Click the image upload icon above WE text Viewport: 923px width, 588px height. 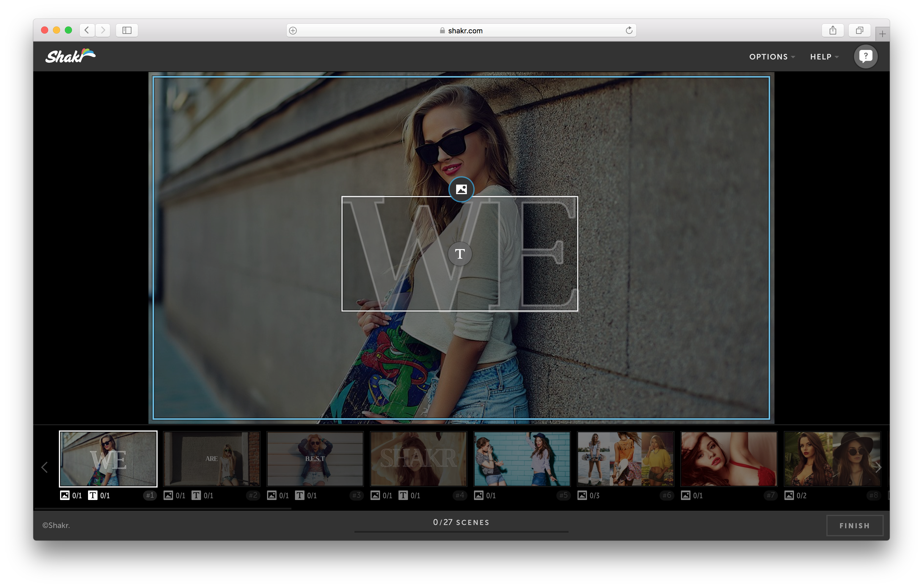tap(461, 189)
